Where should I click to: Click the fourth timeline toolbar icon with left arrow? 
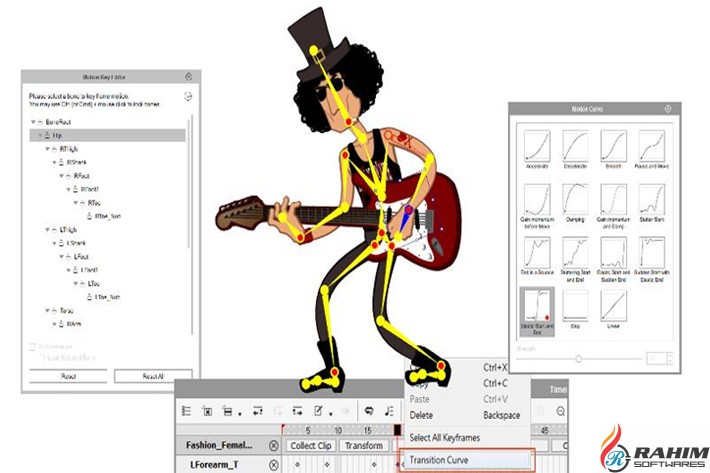pyautogui.click(x=258, y=411)
